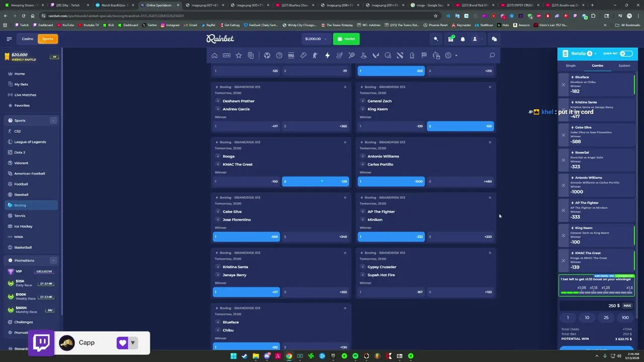Select the racing flag icon
The width and height of the screenshot is (644, 362).
[424, 55]
